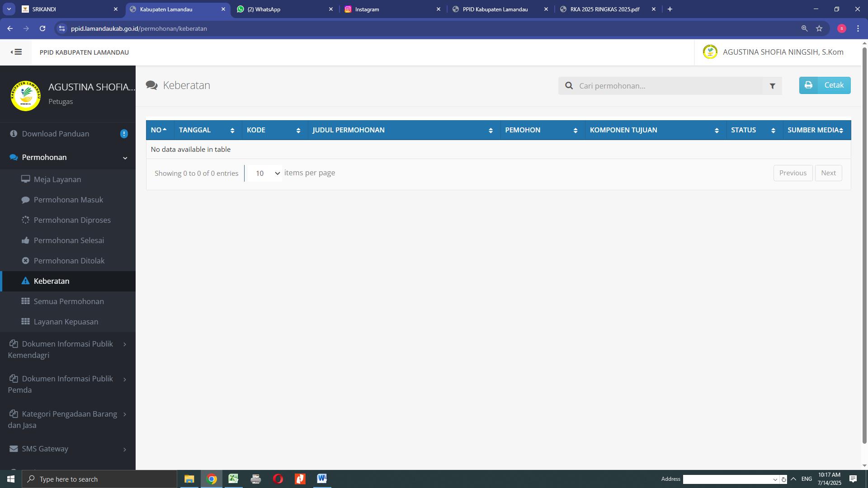Image resolution: width=868 pixels, height=488 pixels.
Task: Click the filter funnel icon in search bar
Action: (x=772, y=86)
